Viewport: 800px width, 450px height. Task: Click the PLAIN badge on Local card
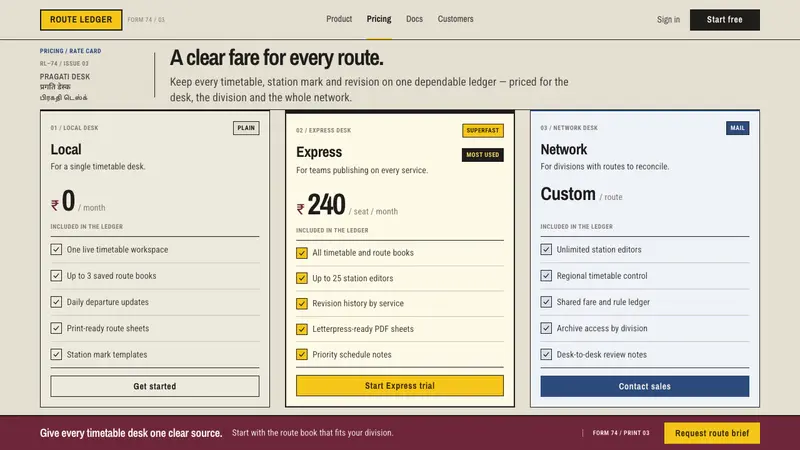pyautogui.click(x=246, y=128)
